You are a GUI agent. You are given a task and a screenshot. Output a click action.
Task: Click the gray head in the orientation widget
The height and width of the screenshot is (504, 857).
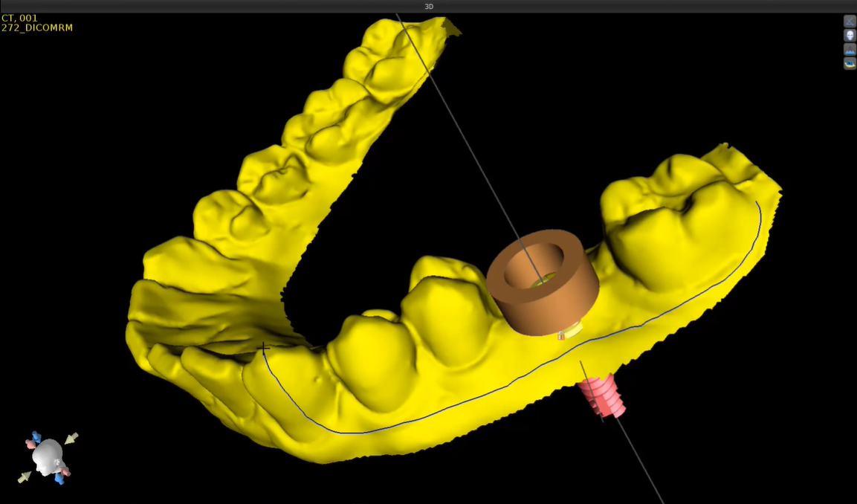(x=48, y=453)
